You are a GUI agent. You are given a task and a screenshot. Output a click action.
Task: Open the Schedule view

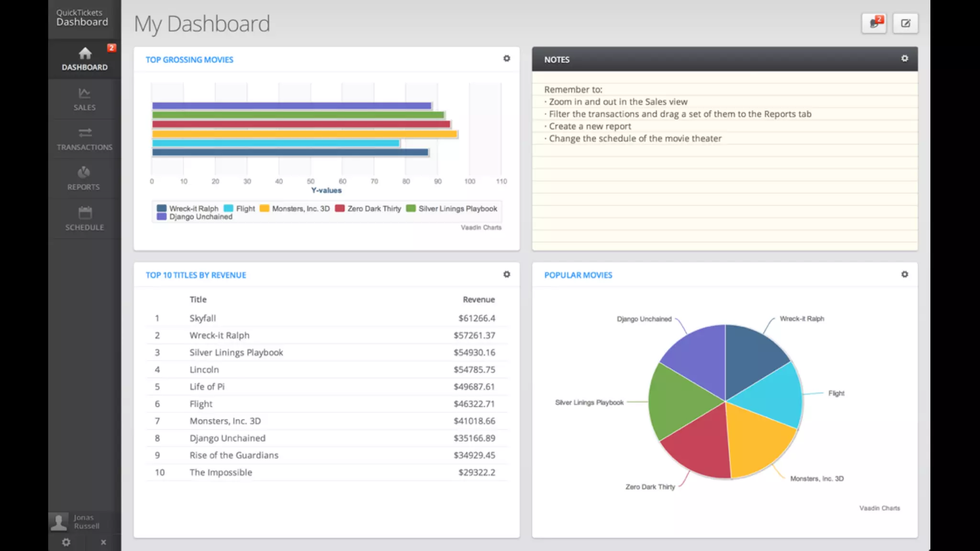pyautogui.click(x=84, y=219)
